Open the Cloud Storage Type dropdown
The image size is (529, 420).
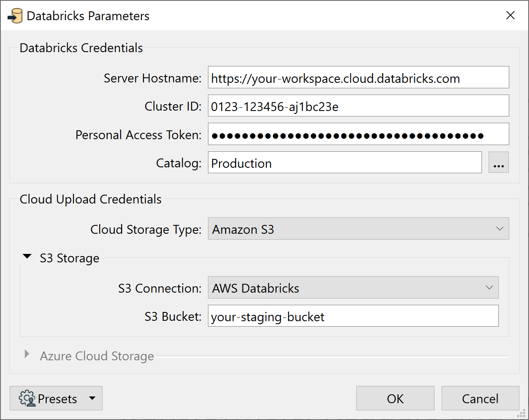pos(500,228)
